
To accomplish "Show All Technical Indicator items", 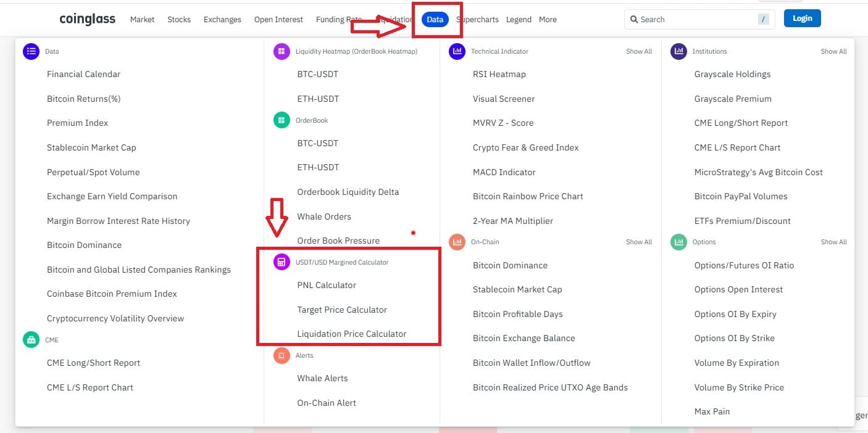I will coord(639,52).
